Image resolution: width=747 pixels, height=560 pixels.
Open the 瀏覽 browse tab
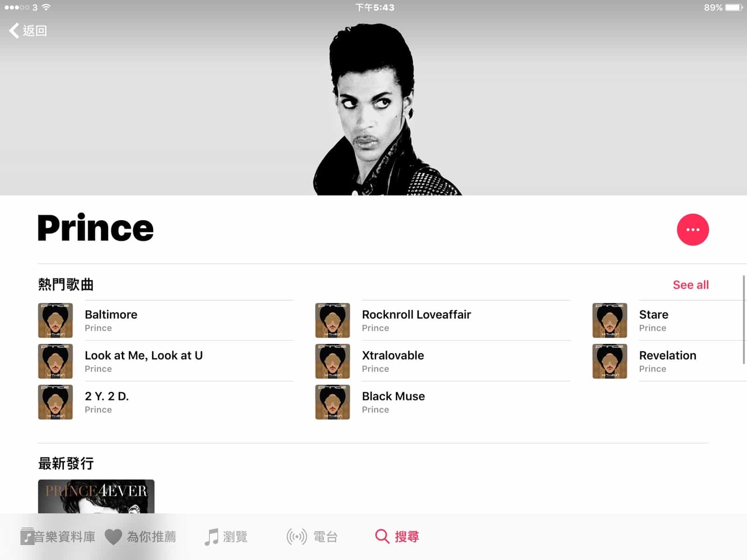(x=226, y=537)
